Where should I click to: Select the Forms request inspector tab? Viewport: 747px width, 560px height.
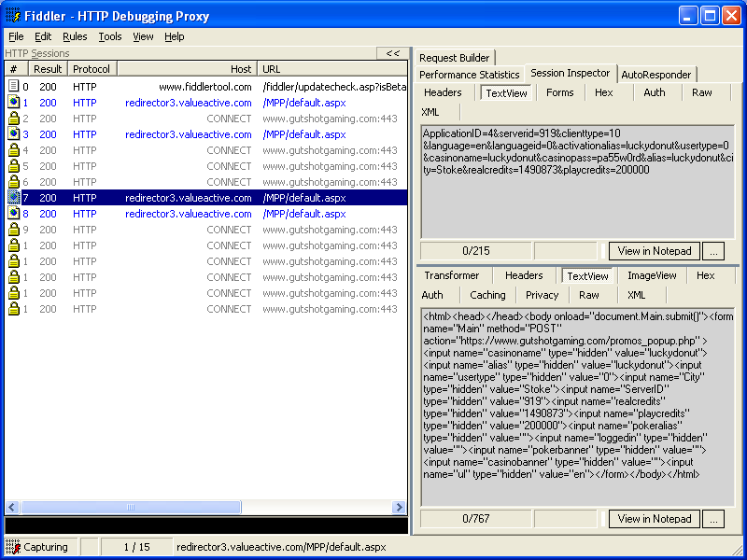[559, 92]
